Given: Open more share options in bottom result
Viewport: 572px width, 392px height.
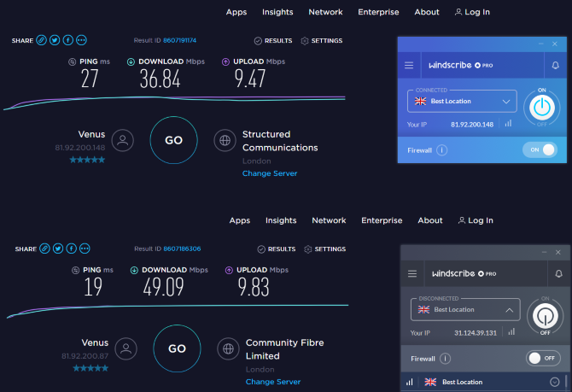Looking at the screenshot, I should click(85, 249).
